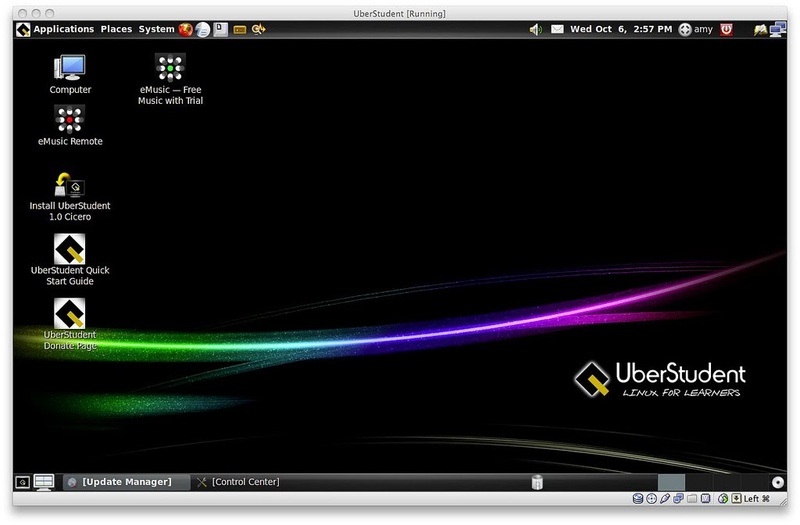800x525 pixels.
Task: Open UberStudent Quick Start Guide icon
Action: point(70,260)
